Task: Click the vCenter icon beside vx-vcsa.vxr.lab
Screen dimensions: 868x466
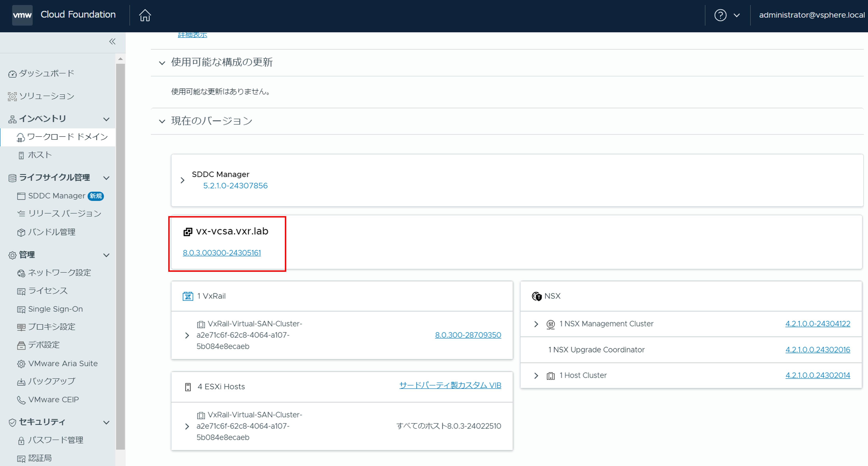Action: point(188,232)
